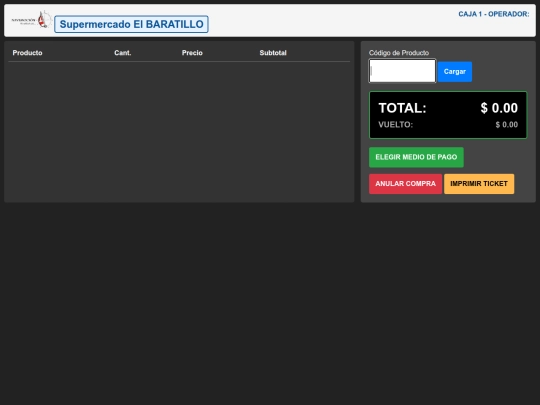This screenshot has width=540, height=405.
Task: Click the store logo in the header
Action: tap(31, 20)
